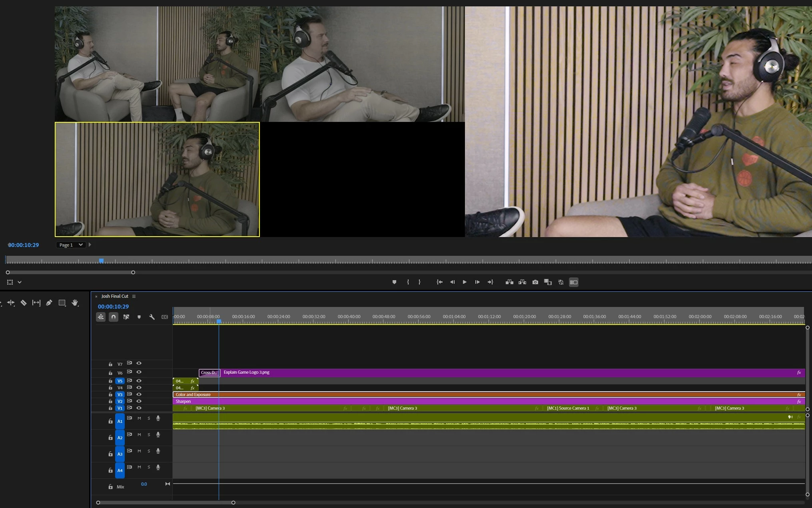The height and width of the screenshot is (508, 812).
Task: Open Josh Final Cut panel menu
Action: click(x=134, y=296)
